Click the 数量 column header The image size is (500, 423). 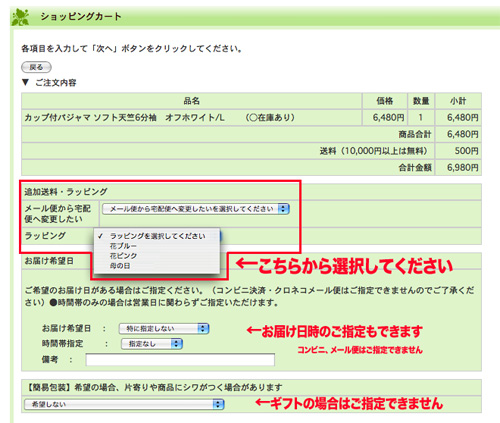tap(421, 101)
